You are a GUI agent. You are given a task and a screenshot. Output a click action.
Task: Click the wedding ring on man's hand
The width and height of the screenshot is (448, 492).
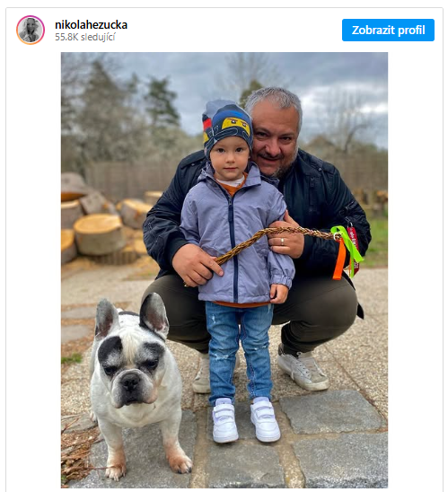[282, 242]
